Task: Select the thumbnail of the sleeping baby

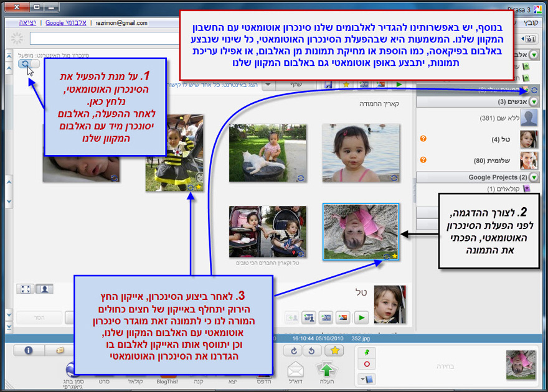Action: tap(82, 169)
